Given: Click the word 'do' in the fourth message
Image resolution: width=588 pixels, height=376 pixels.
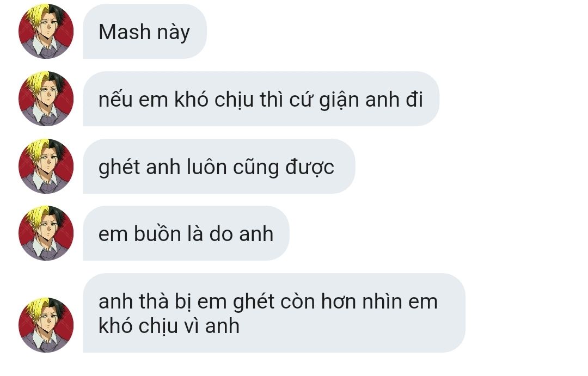Looking at the screenshot, I should 221,235.
